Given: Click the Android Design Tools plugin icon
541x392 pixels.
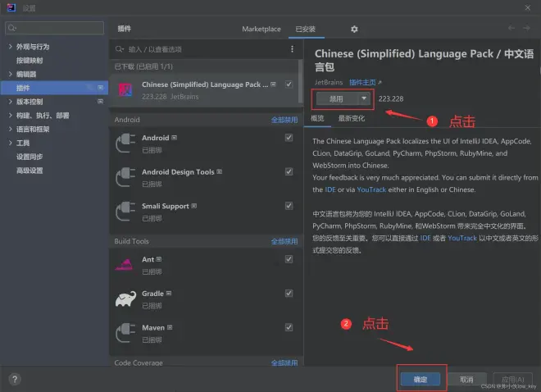Looking at the screenshot, I should pyautogui.click(x=125, y=176).
